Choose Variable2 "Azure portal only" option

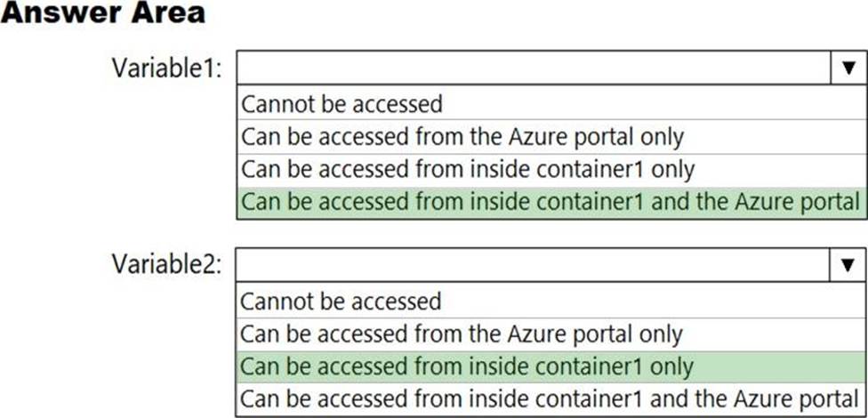(x=462, y=334)
